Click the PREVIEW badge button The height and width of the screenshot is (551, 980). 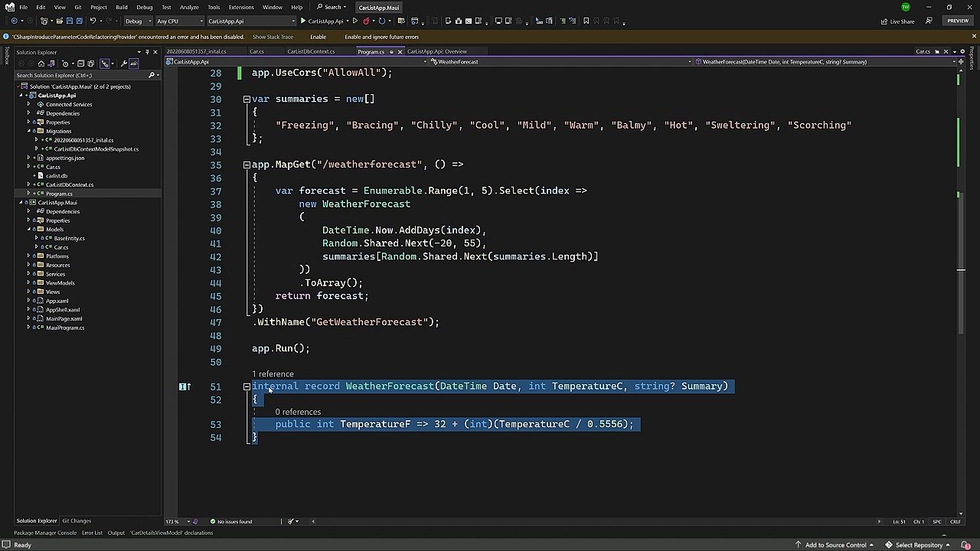coord(958,21)
